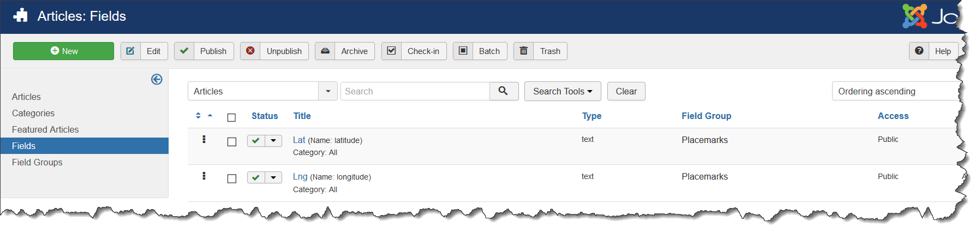Open Field Groups in the sidebar

click(x=37, y=162)
